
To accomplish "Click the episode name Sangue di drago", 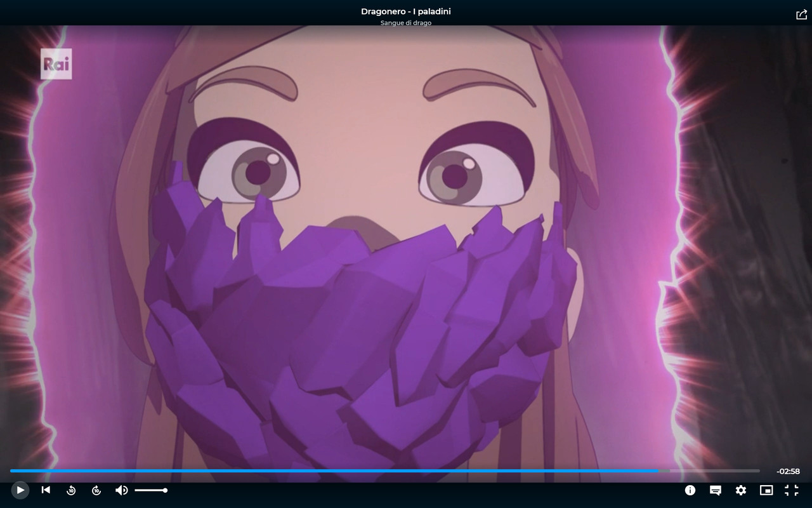I will (x=406, y=23).
